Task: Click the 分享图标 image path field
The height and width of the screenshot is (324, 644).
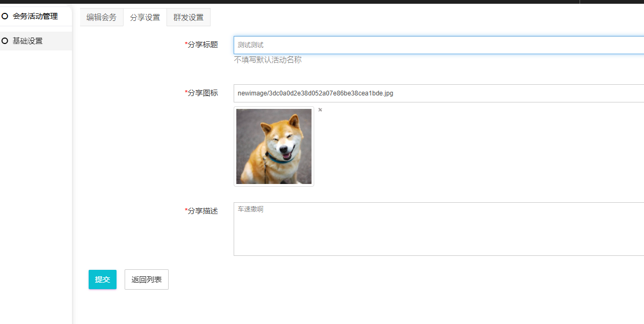Action: tap(438, 93)
